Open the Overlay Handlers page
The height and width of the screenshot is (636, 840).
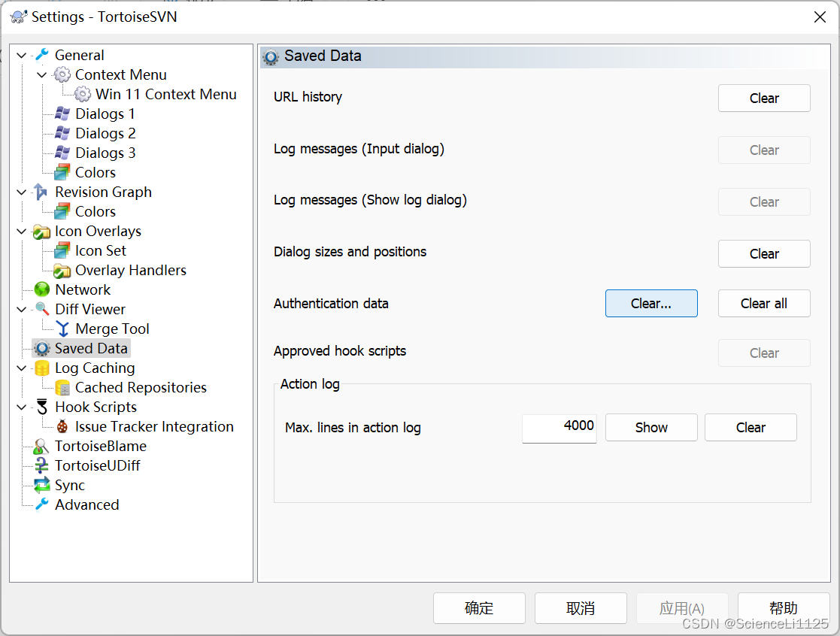131,270
